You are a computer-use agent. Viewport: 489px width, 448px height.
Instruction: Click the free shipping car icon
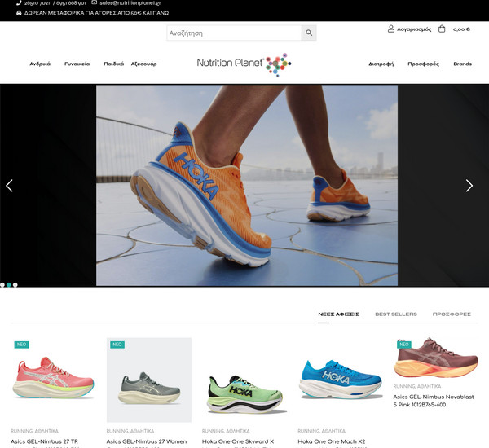click(x=19, y=13)
